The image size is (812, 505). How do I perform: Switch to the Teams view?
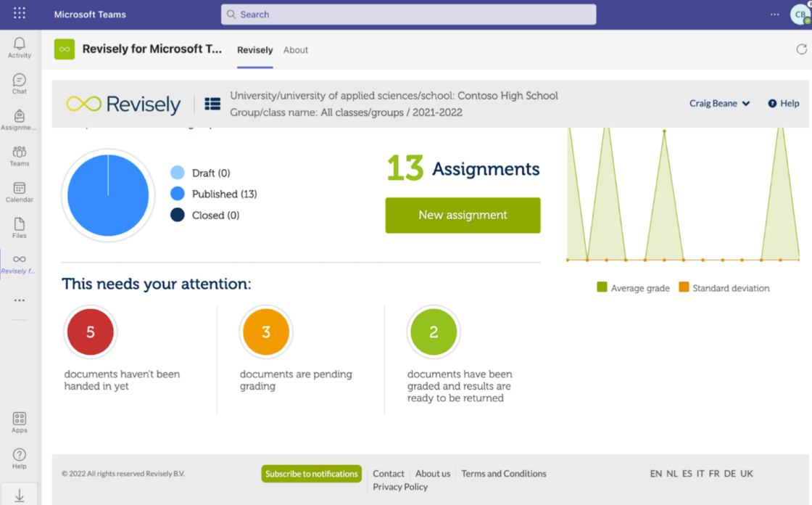click(x=19, y=155)
